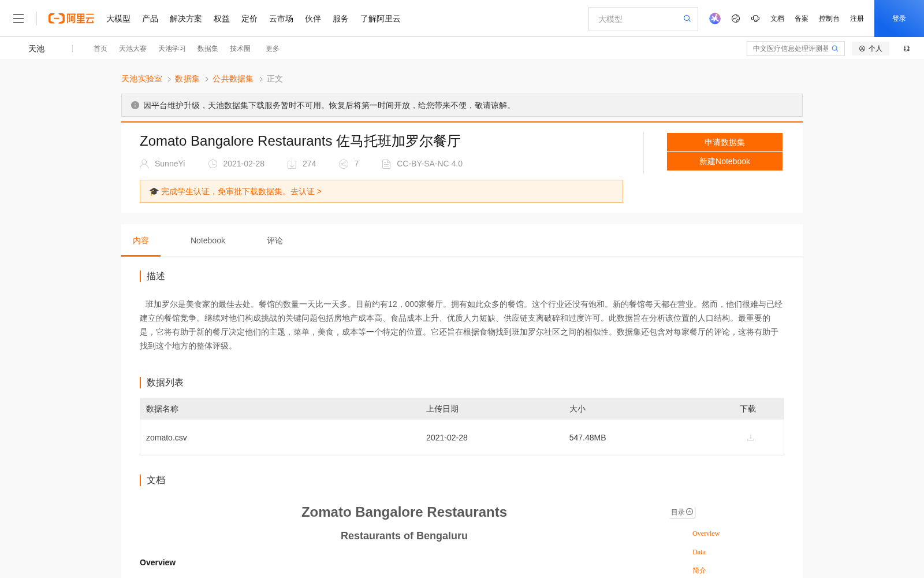Open the 伙伴 menu item
The width and height of the screenshot is (924, 578).
[x=313, y=18]
